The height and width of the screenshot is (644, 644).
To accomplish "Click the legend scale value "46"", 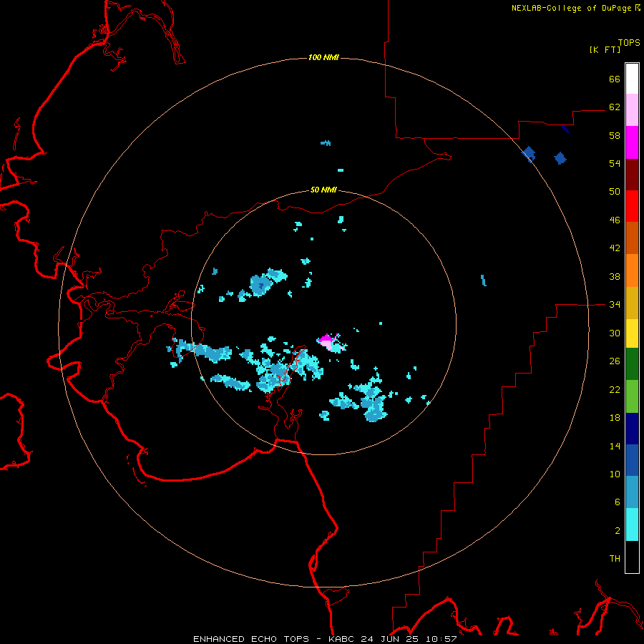I will point(615,220).
